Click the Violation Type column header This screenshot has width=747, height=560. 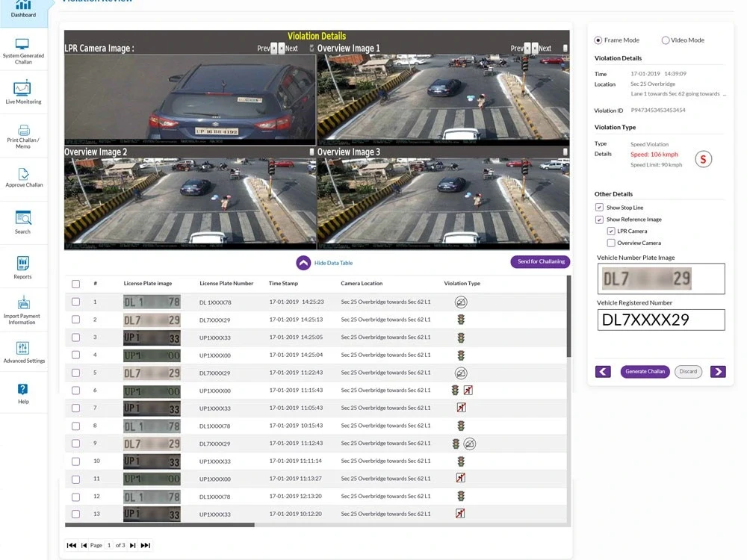point(462,283)
